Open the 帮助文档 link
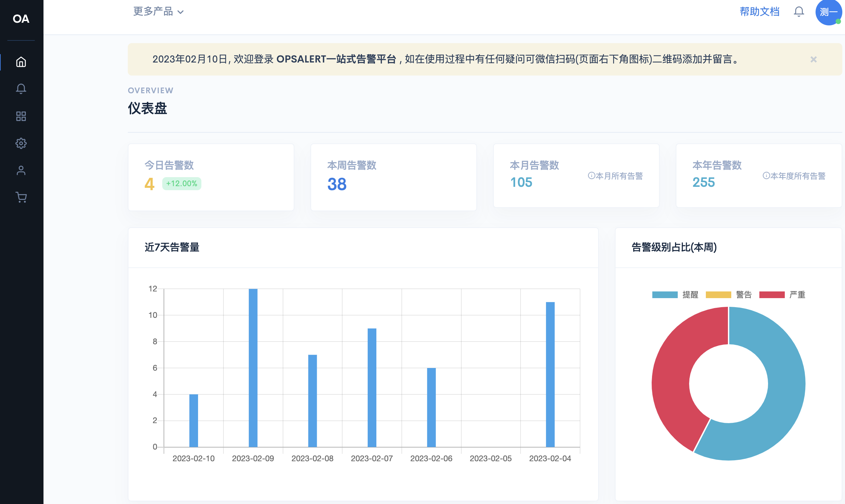 [760, 12]
